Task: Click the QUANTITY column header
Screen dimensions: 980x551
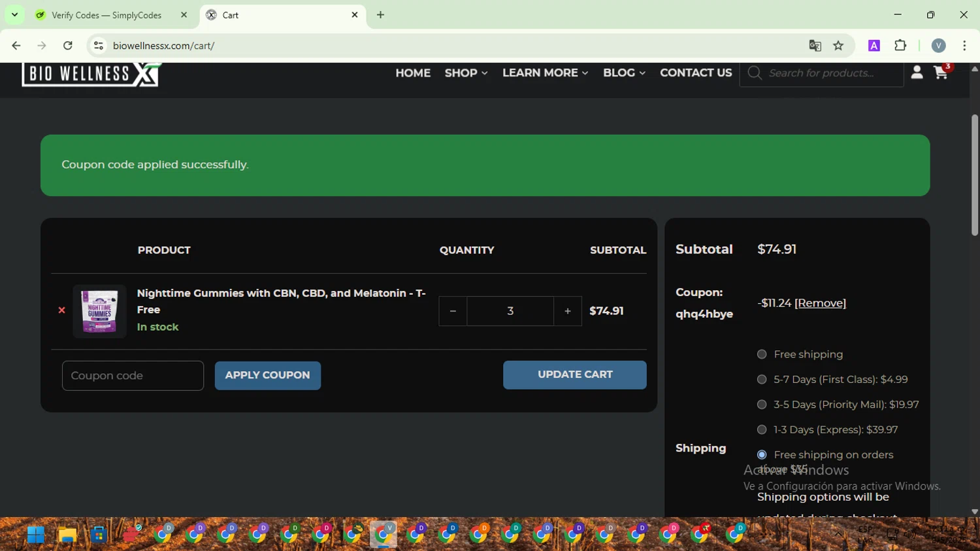Action: 466,250
